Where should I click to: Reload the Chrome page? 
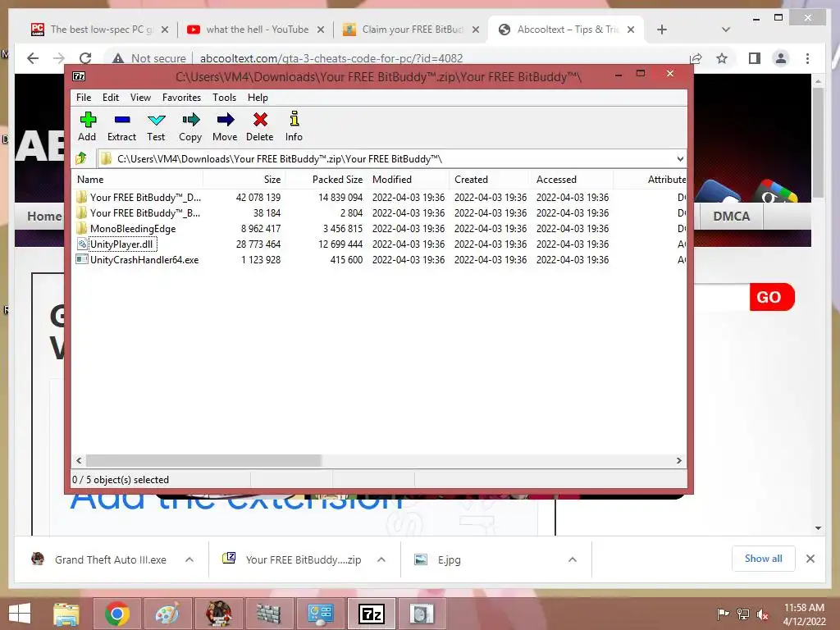pos(85,58)
